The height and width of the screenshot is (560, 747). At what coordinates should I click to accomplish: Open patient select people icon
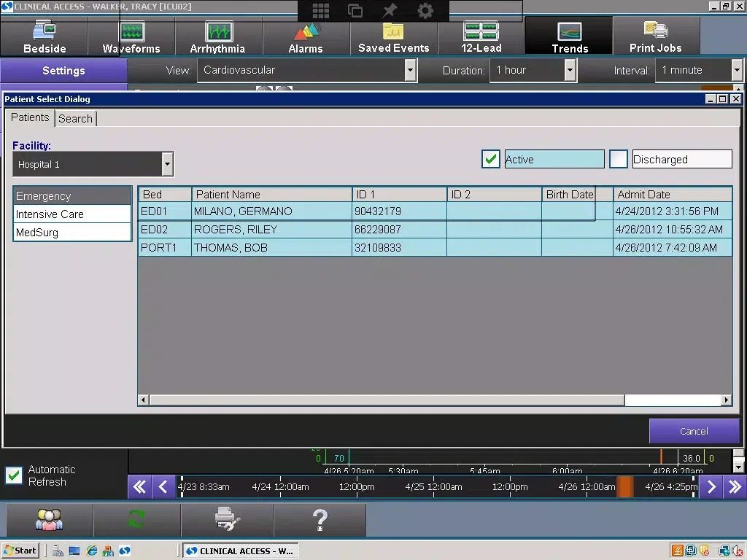click(49, 520)
